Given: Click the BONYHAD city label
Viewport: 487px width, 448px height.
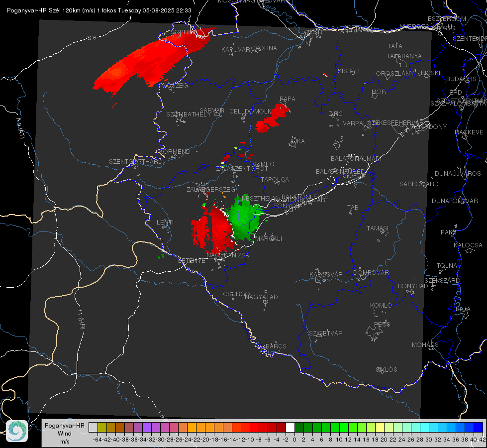Looking at the screenshot, I should tap(413, 286).
